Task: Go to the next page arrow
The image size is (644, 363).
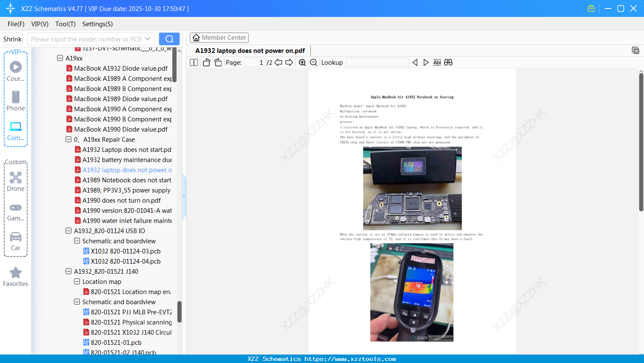Action: tap(289, 63)
